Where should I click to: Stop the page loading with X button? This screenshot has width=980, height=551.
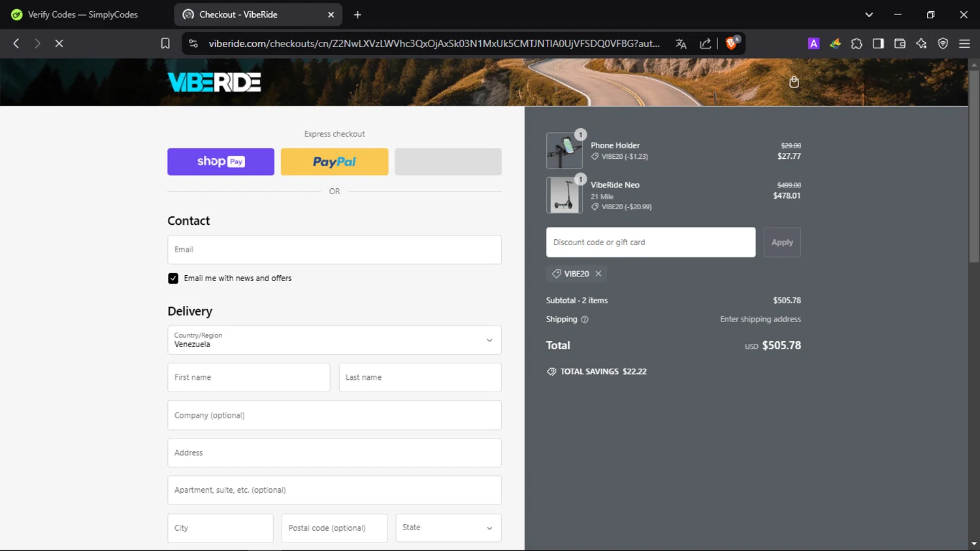point(59,43)
